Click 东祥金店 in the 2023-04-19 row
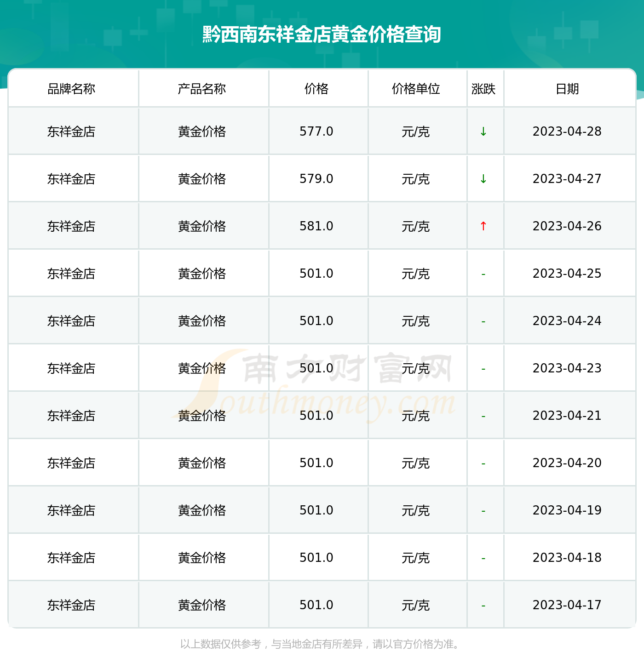This screenshot has height=669, width=644. point(71,510)
